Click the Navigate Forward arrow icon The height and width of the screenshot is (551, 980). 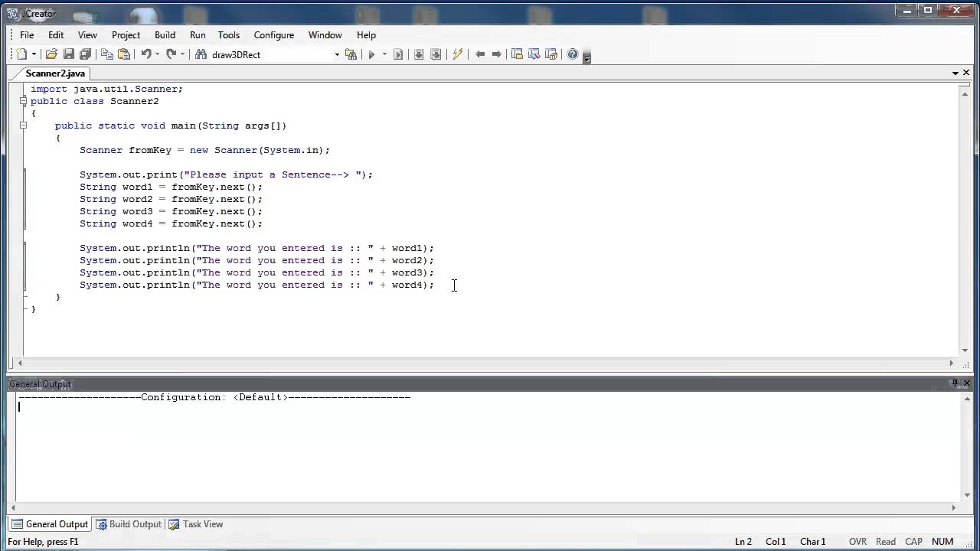(x=497, y=54)
